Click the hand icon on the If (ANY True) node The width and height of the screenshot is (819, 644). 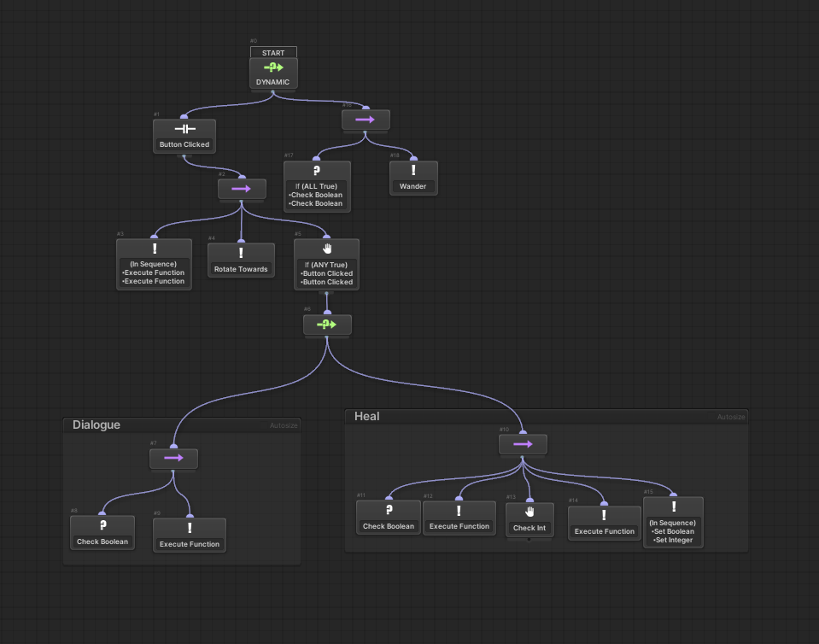tap(327, 249)
